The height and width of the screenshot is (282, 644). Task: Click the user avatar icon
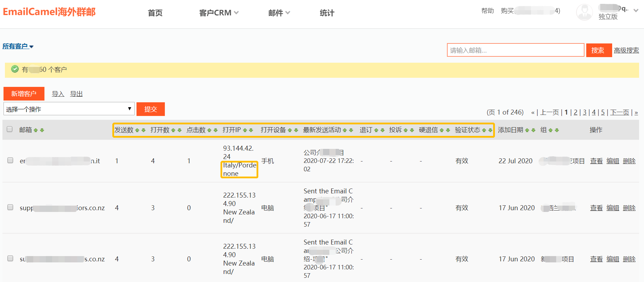pyautogui.click(x=584, y=12)
